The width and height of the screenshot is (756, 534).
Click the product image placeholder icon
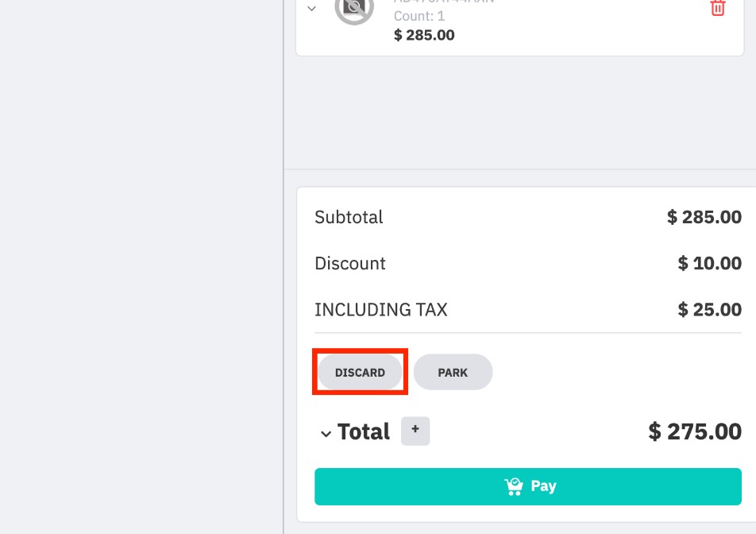pos(354,9)
